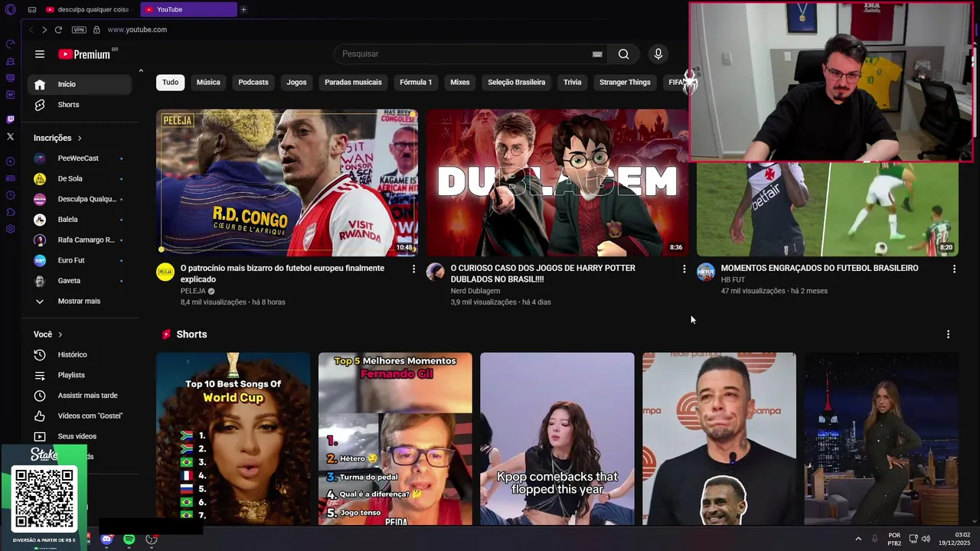Viewport: 980px width, 551px height.
Task: Open Opera sidebar settings gear
Action: tap(10, 229)
